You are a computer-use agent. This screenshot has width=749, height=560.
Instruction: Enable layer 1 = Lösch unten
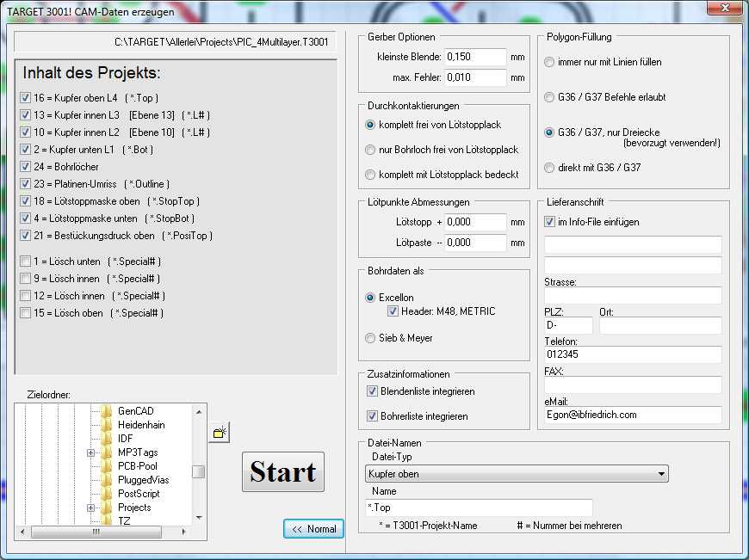[x=25, y=262]
